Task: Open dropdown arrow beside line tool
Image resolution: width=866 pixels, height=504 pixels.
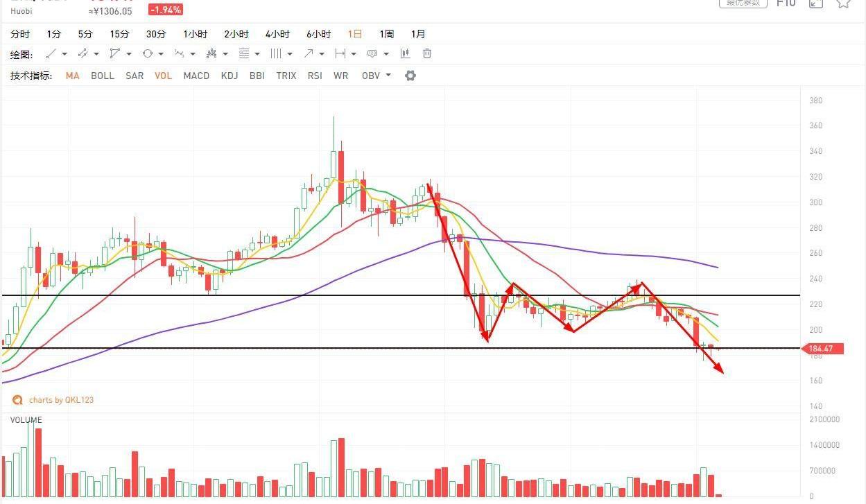Action: point(64,54)
